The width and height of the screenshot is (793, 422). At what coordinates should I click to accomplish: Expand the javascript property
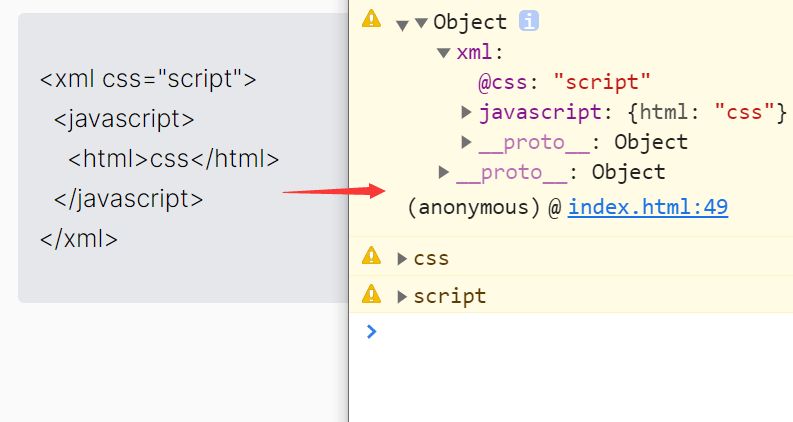pos(466,112)
